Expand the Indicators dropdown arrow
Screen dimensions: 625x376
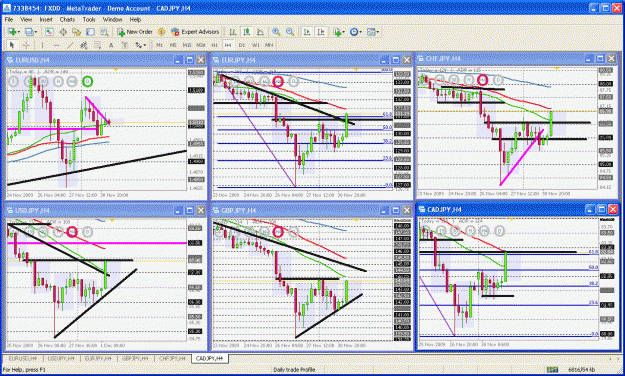[344, 32]
